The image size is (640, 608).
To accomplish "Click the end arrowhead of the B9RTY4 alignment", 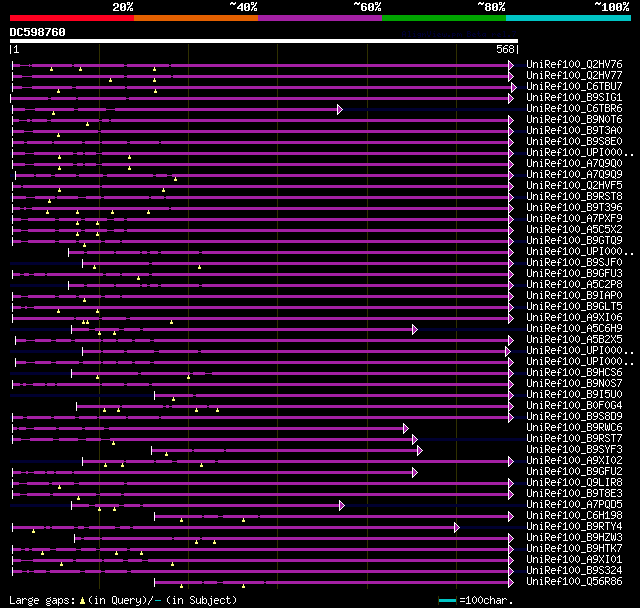I will (x=457, y=528).
